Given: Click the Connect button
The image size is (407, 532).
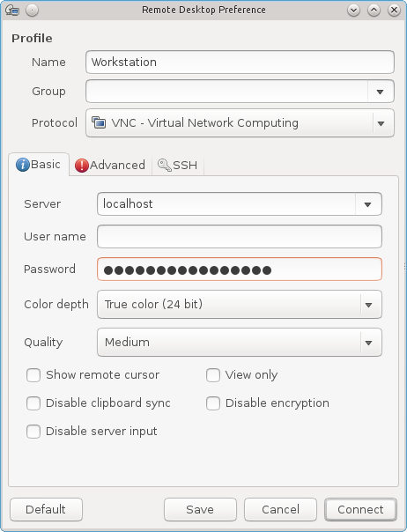Looking at the screenshot, I should [x=360, y=509].
